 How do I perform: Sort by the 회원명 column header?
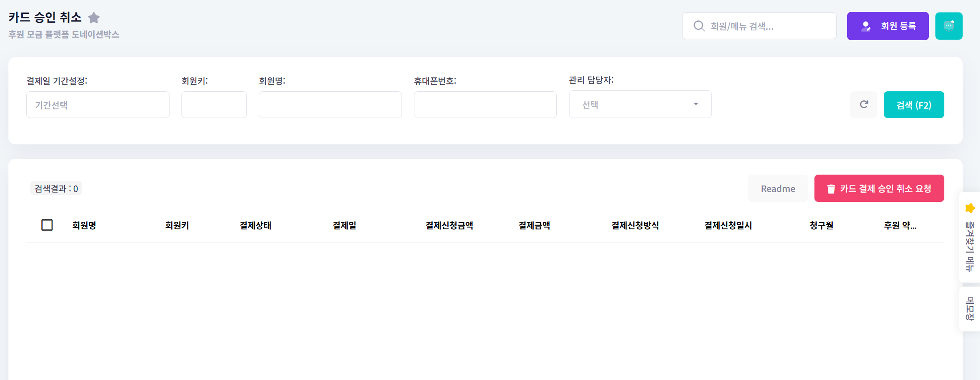84,225
